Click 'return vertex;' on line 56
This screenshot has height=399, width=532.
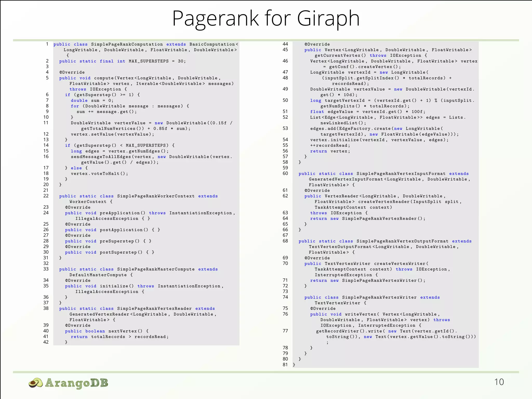pos(330,151)
